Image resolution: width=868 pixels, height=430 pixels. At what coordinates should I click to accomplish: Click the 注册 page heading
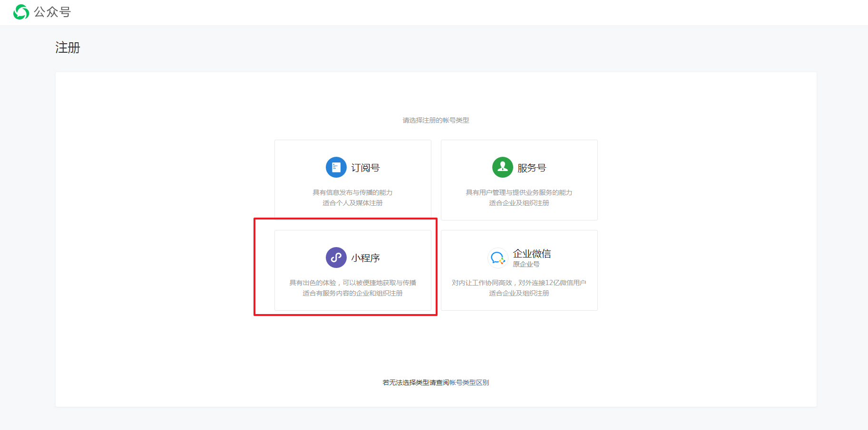tap(68, 48)
